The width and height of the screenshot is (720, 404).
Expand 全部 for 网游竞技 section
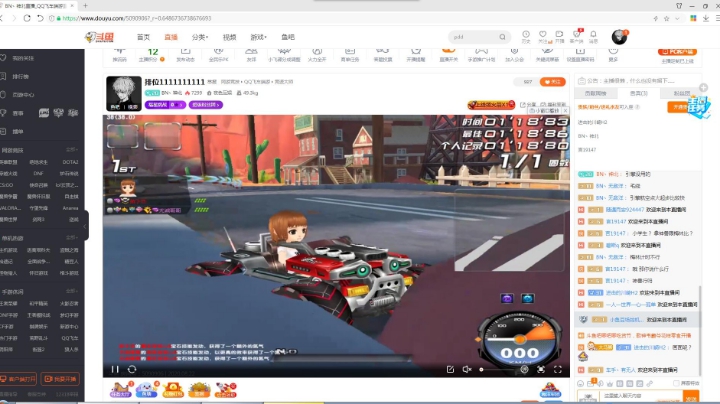point(72,150)
